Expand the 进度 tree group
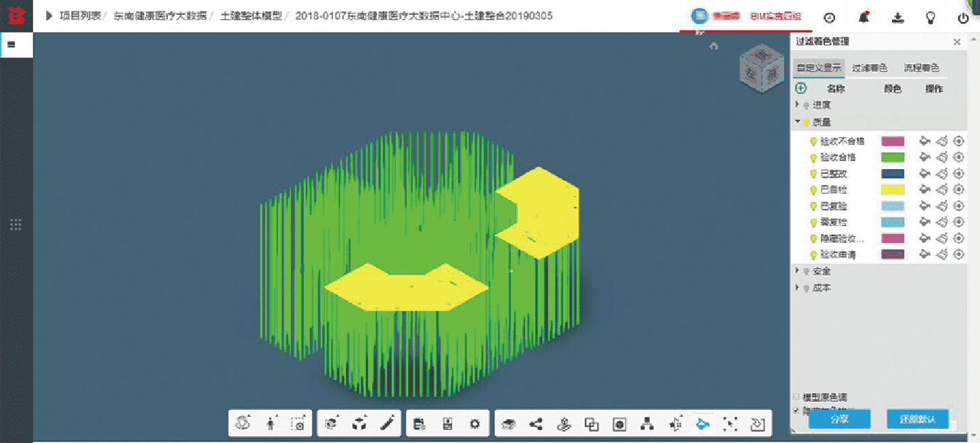This screenshot has height=443, width=980. pyautogui.click(x=798, y=105)
